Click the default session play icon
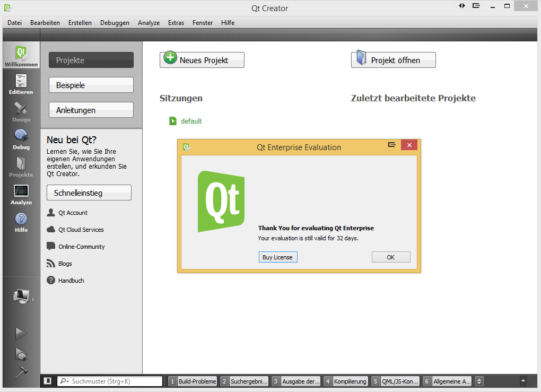This screenshot has width=541, height=392. pyautogui.click(x=173, y=121)
